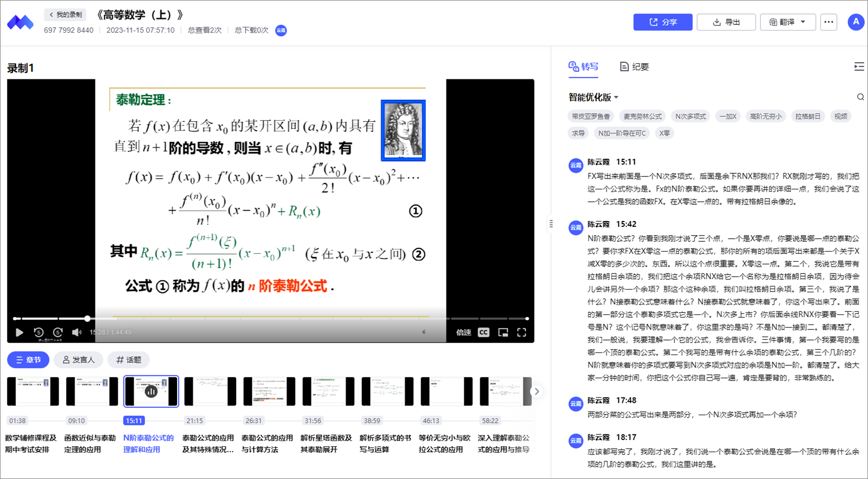Skip the video forward five seconds

[58, 332]
